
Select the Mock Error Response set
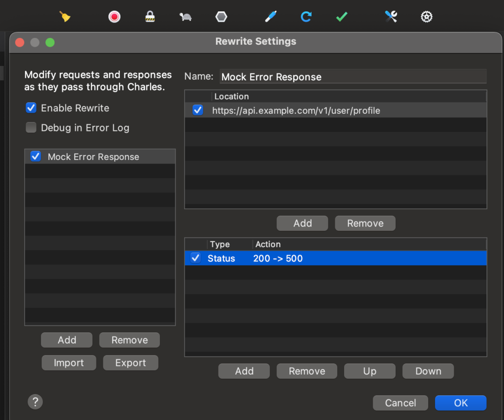(x=94, y=157)
